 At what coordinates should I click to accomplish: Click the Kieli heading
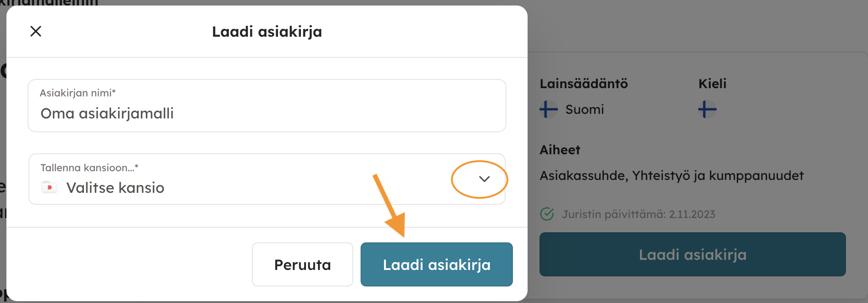pos(712,84)
